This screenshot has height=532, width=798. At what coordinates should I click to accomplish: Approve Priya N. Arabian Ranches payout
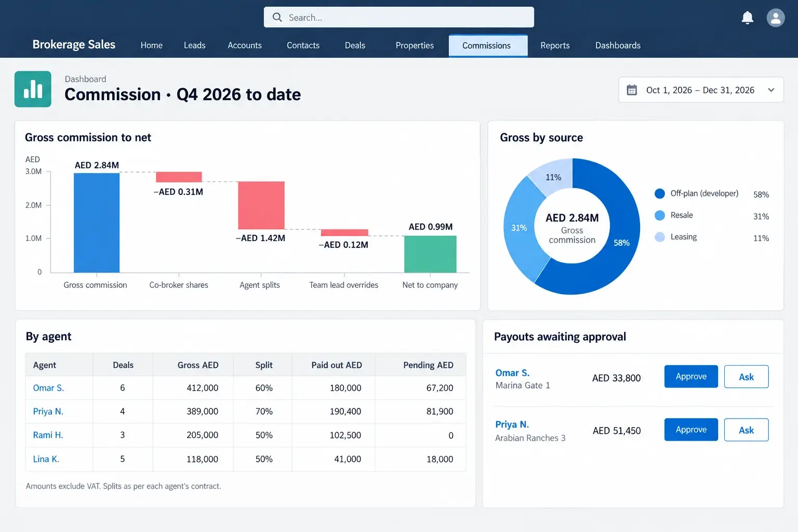pyautogui.click(x=691, y=430)
